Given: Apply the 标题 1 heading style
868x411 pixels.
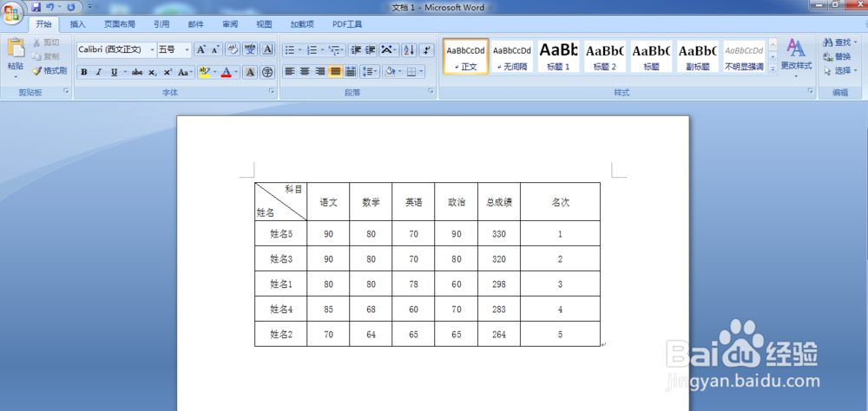Looking at the screenshot, I should click(x=558, y=55).
